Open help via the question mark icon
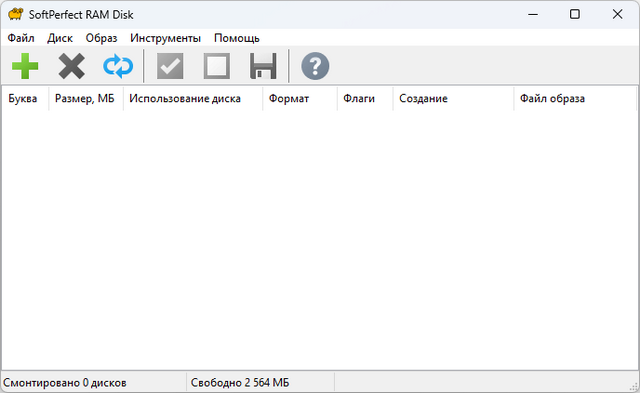This screenshot has height=393, width=640. (x=315, y=66)
